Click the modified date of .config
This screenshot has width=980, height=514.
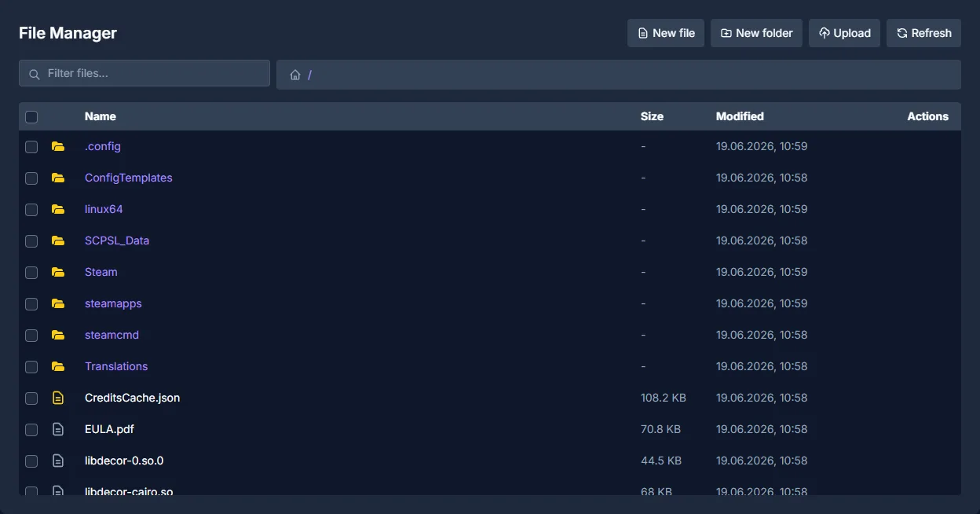tap(762, 146)
